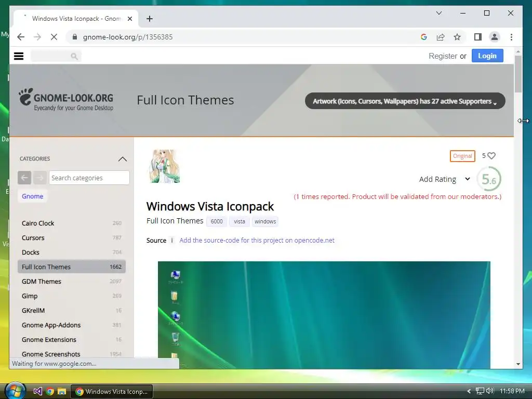532x399 pixels.
Task: Select the Docks category
Action: click(72, 252)
